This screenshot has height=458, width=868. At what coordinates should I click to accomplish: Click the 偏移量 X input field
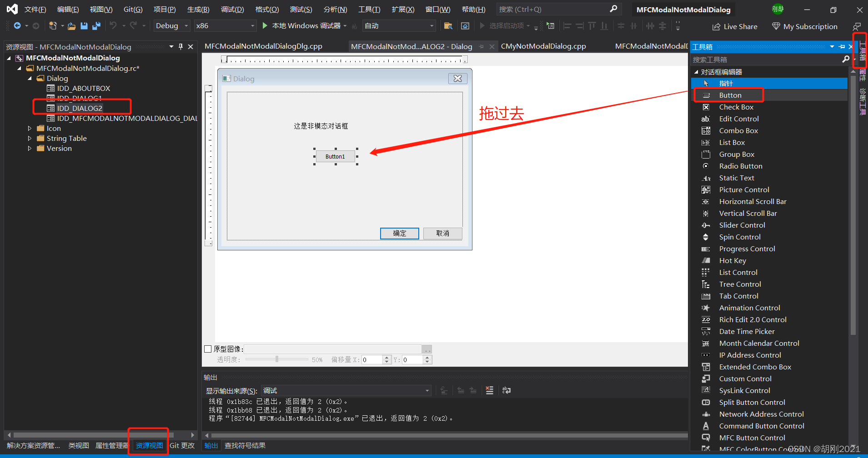(x=372, y=360)
